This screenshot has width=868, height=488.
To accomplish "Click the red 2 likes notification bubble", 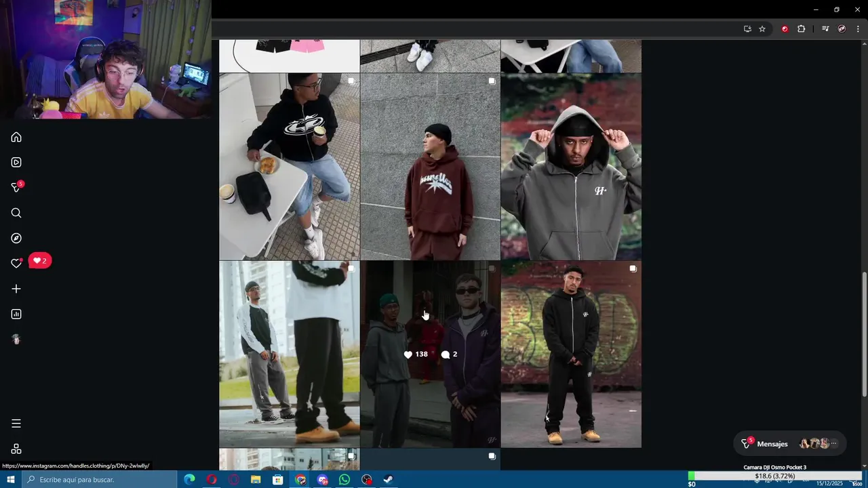I will (40, 260).
